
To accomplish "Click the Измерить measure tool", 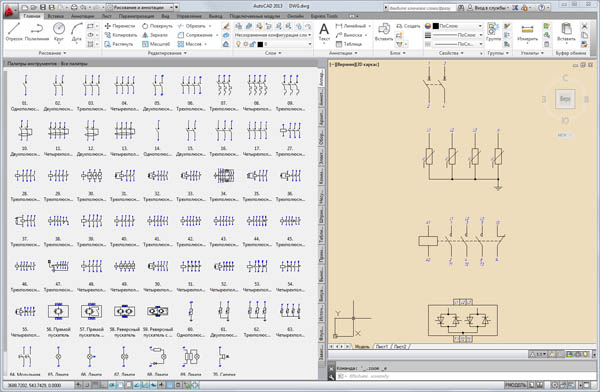I will coord(527,32).
